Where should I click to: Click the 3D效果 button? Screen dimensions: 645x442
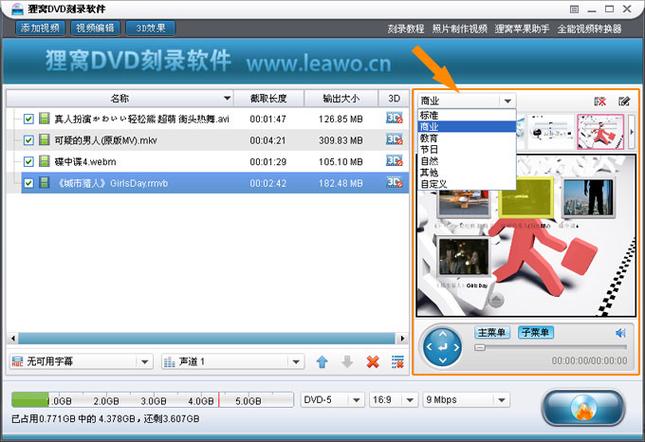pos(151,28)
